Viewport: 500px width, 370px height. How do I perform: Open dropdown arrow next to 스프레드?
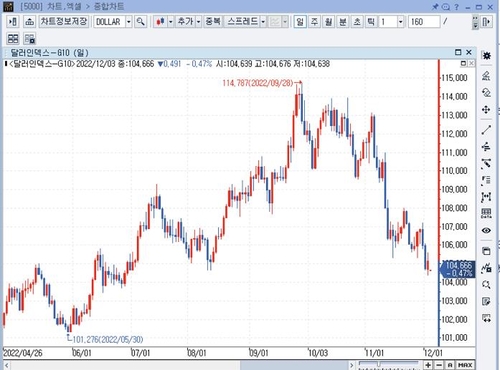(x=263, y=22)
